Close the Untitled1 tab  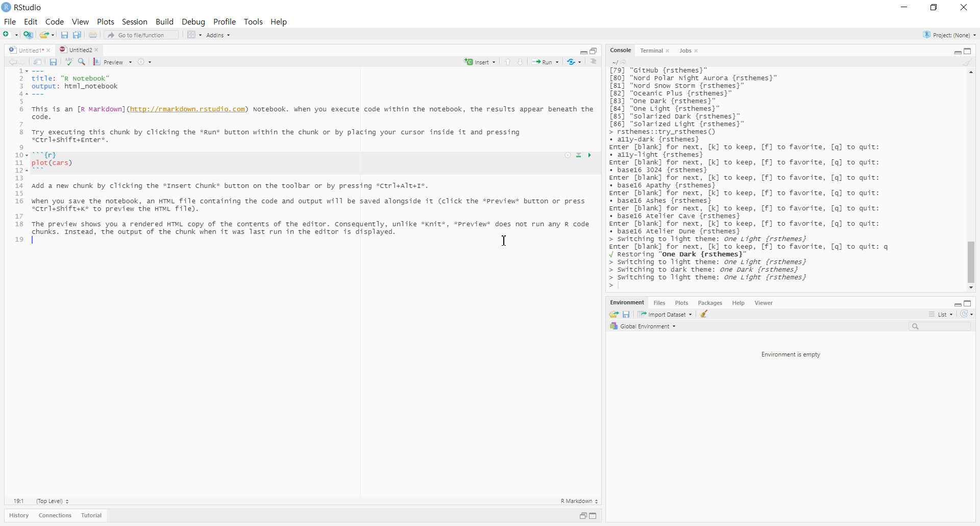coord(48,51)
